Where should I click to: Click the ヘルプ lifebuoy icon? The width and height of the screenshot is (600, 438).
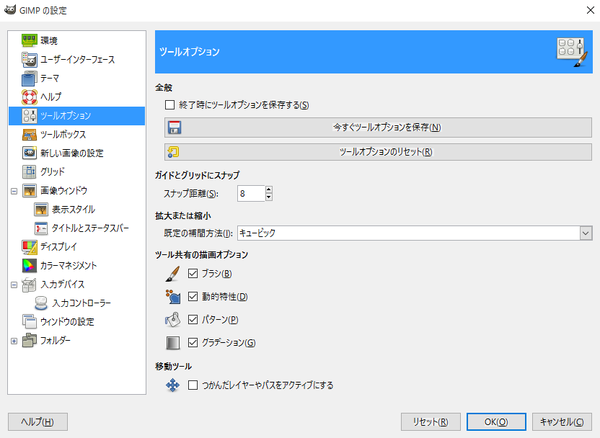click(29, 97)
